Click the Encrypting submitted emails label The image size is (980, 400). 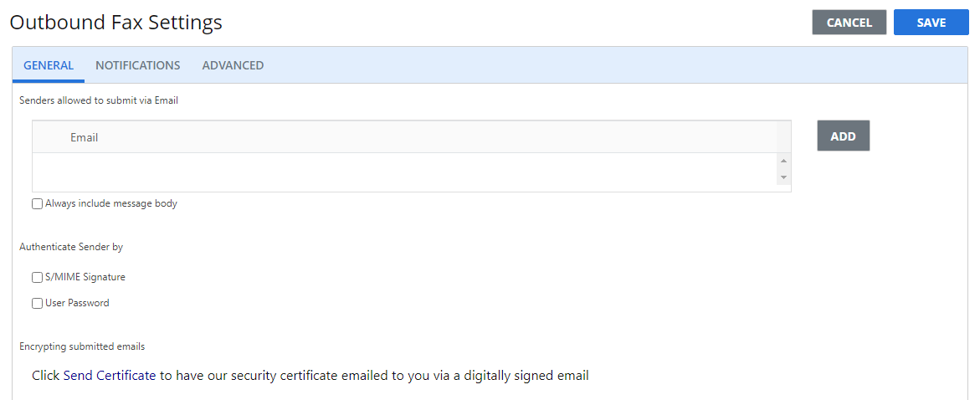82,346
